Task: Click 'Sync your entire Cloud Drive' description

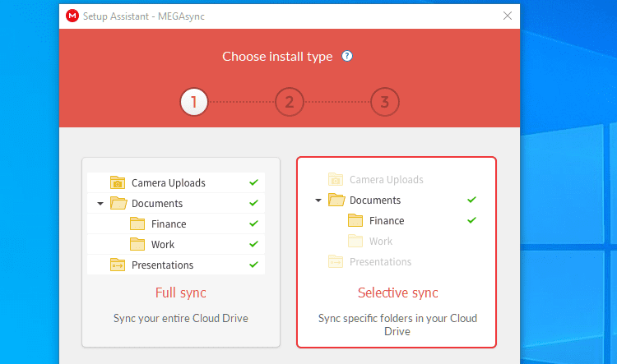Action: 181,319
